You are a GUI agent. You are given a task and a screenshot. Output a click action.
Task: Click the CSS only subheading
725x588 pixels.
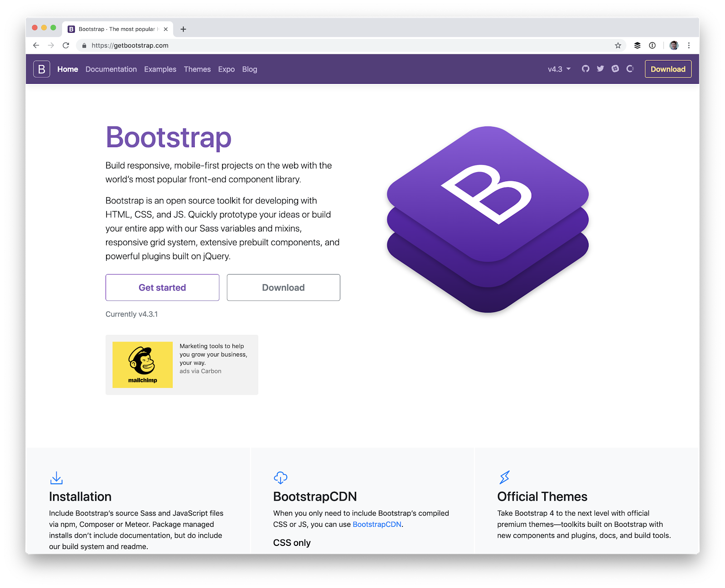click(292, 543)
